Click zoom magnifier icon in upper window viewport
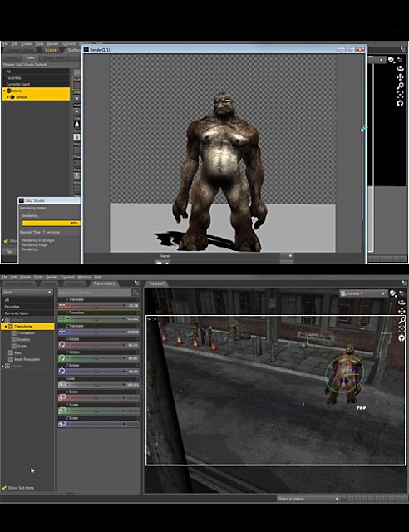 pyautogui.click(x=400, y=86)
